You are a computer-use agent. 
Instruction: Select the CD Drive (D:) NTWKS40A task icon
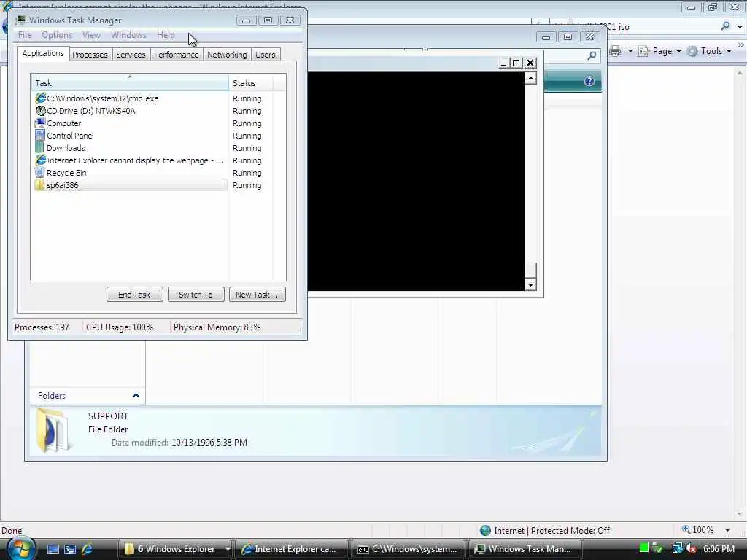pos(41,111)
